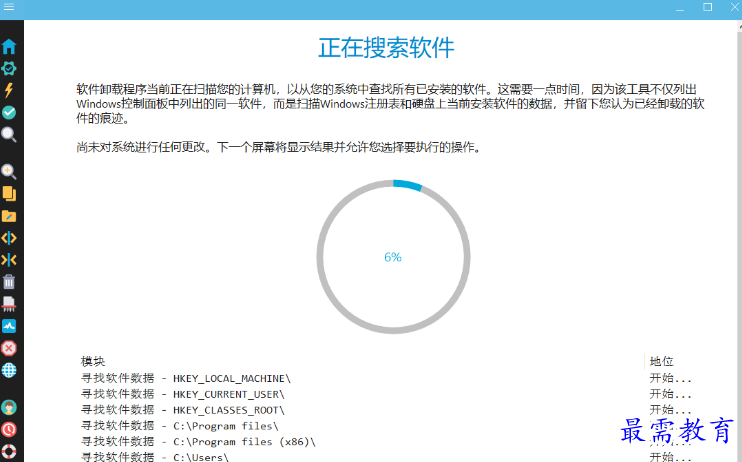Open the blue globe icon
742x462 pixels.
coord(9,370)
